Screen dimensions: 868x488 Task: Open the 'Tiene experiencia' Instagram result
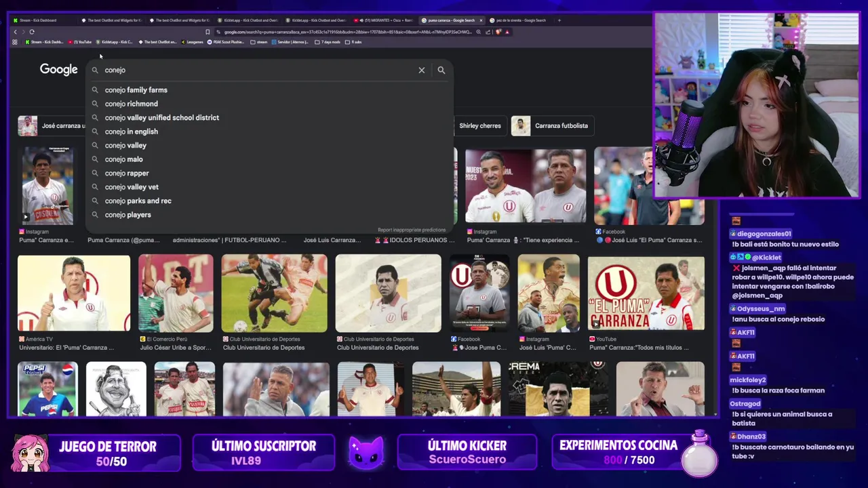click(x=526, y=186)
